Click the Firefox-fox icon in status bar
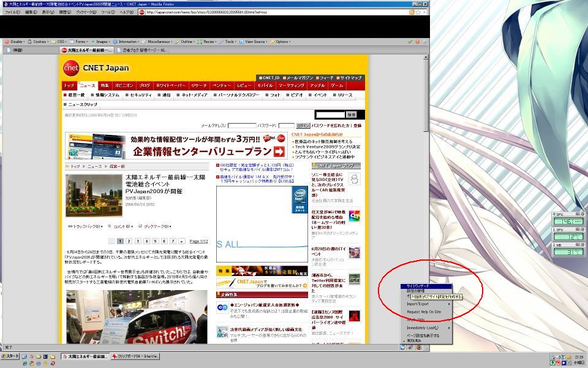The image size is (588, 368). 419,347
